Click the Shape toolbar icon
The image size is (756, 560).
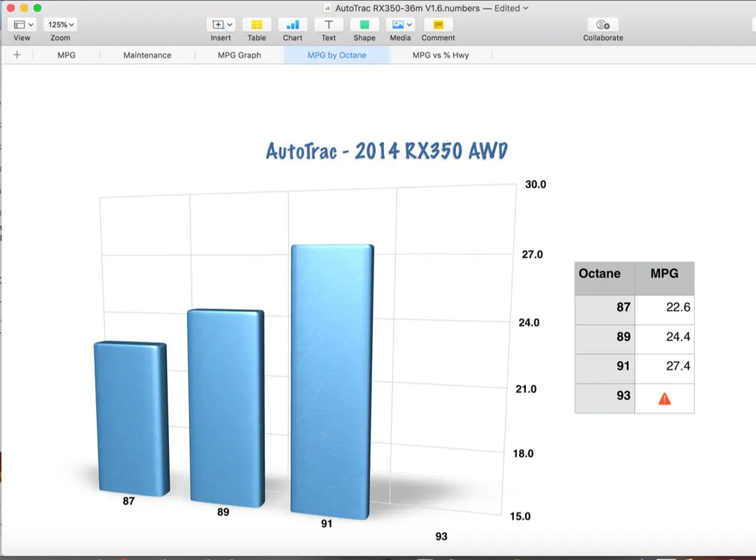[365, 24]
